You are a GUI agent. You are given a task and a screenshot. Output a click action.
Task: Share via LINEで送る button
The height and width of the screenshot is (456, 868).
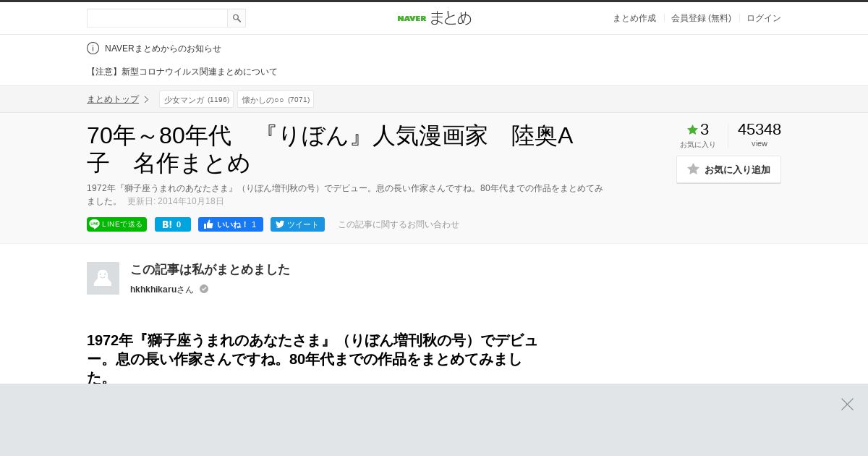(x=116, y=224)
